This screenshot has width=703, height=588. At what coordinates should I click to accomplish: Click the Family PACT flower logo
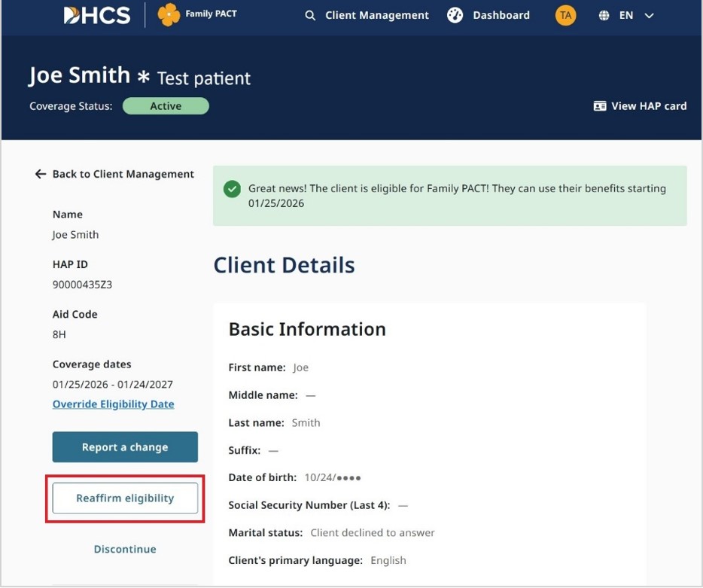pos(169,15)
